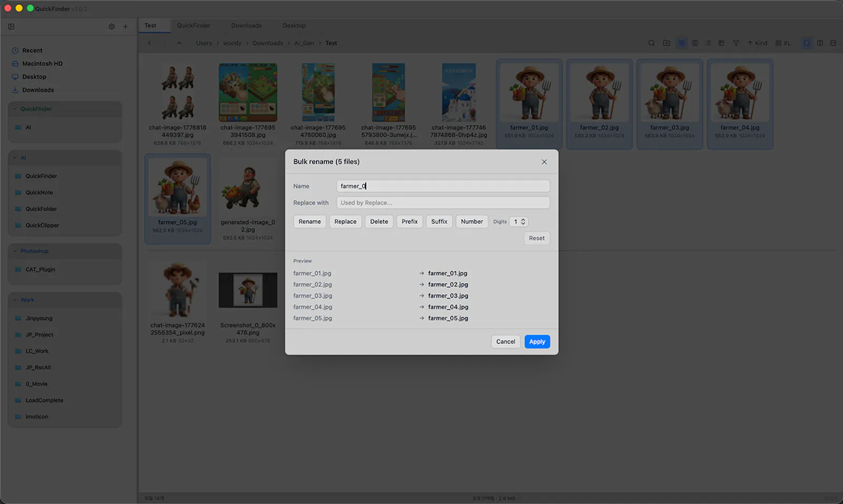Click the Delete button in dialog

(x=379, y=222)
